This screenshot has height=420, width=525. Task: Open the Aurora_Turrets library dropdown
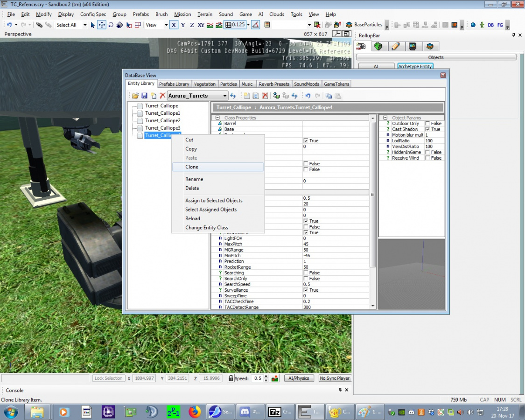tap(225, 96)
